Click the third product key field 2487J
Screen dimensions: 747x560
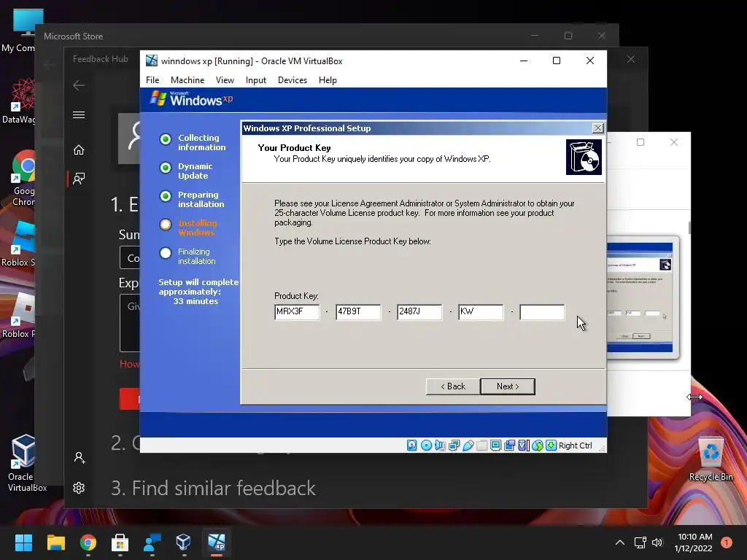point(419,312)
